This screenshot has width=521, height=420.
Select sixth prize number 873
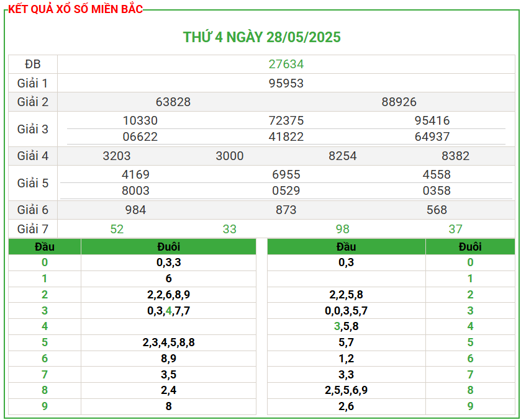click(x=286, y=210)
